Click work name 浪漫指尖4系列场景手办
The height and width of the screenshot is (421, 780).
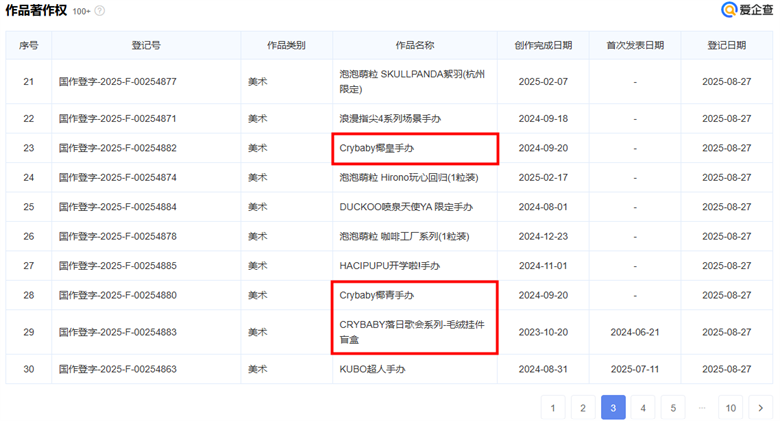click(390, 118)
